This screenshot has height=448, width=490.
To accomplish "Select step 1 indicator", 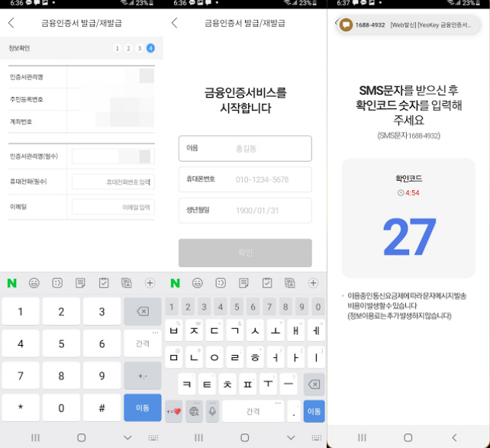I will click(x=118, y=48).
